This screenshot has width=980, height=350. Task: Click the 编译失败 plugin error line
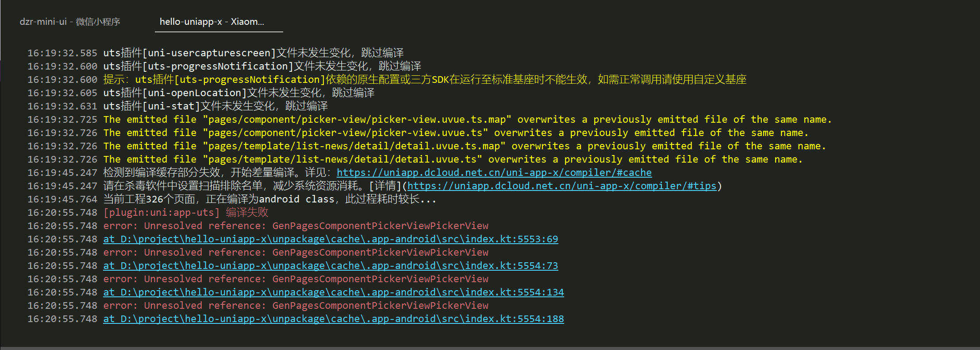pos(186,213)
